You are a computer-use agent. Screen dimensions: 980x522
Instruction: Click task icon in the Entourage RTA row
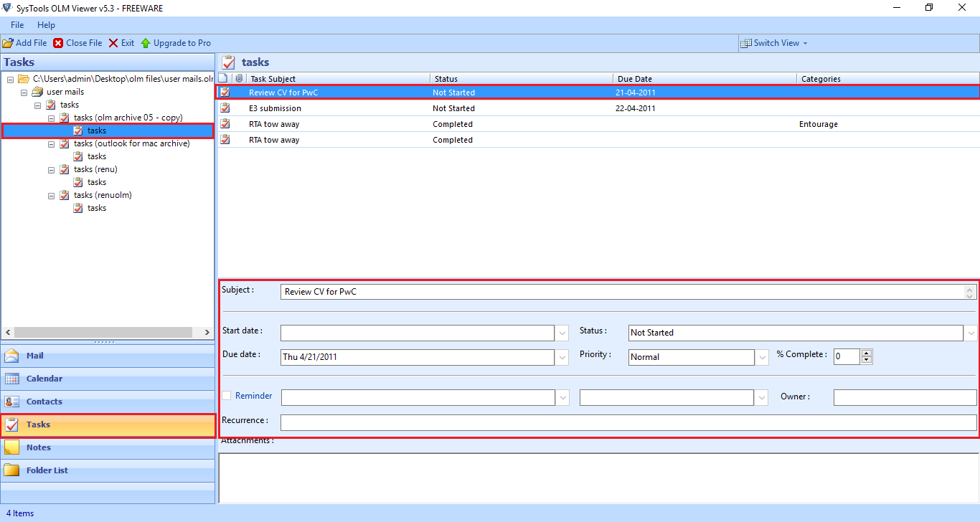tap(225, 124)
